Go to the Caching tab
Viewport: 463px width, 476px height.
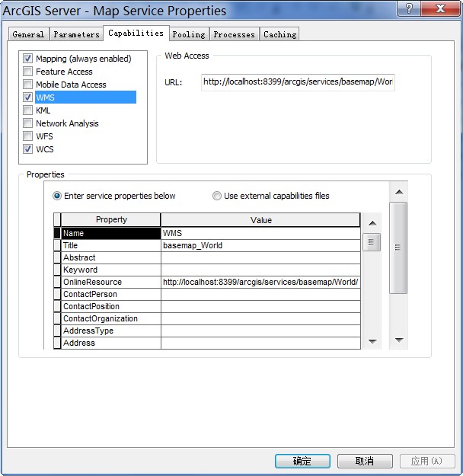point(279,34)
